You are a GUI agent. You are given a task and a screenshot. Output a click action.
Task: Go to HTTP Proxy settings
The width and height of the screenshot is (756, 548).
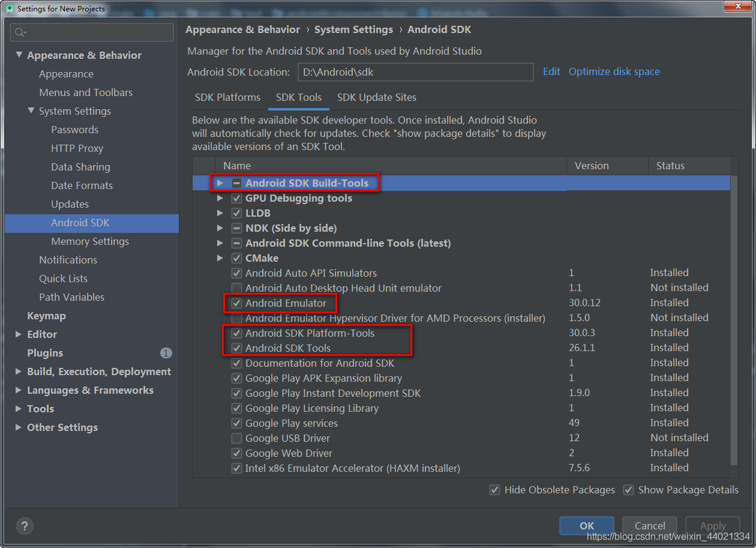click(77, 148)
